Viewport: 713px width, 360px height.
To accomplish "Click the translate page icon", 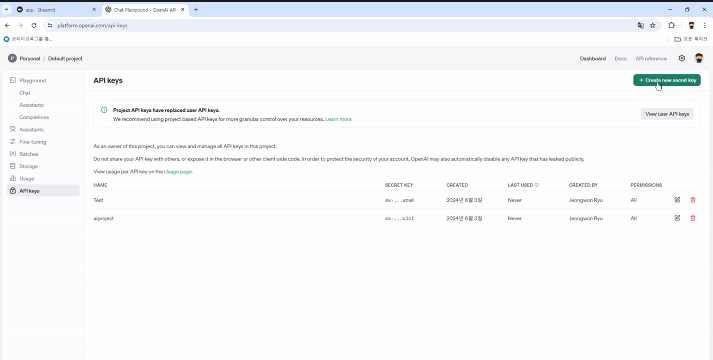I will 641,25.
